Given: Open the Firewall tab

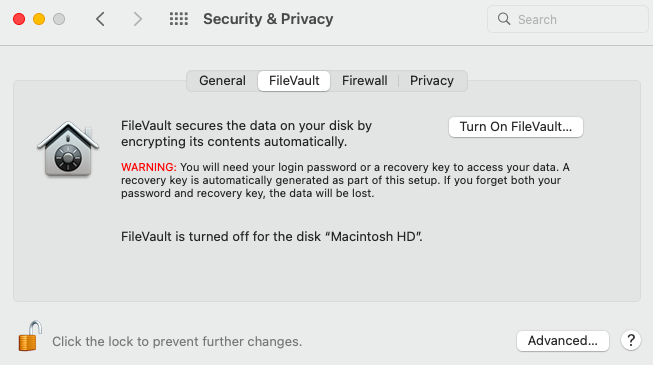Looking at the screenshot, I should 364,80.
